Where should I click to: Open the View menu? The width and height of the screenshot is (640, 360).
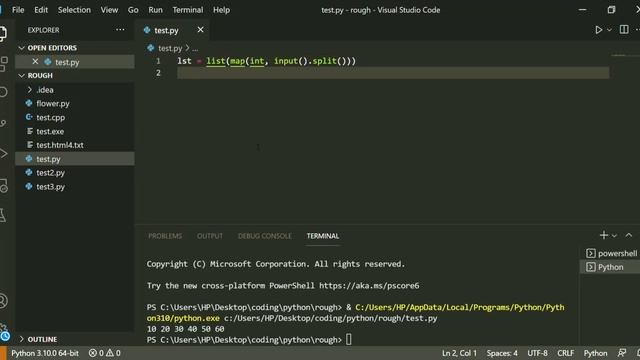tap(109, 10)
